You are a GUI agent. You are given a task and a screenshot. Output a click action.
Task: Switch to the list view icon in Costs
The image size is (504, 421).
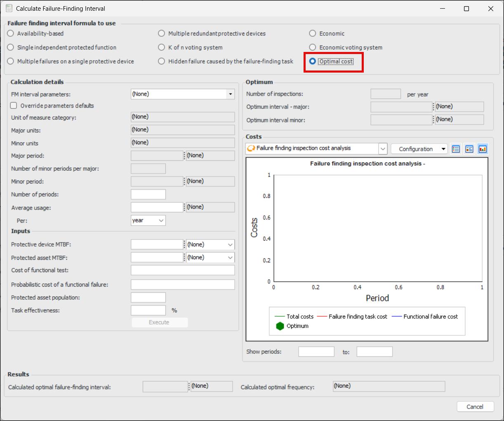(x=456, y=149)
